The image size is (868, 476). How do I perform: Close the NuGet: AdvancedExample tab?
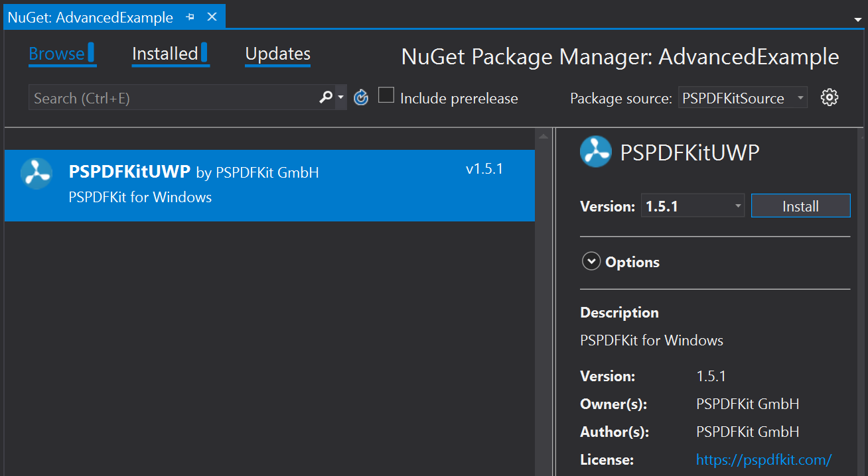[212, 17]
